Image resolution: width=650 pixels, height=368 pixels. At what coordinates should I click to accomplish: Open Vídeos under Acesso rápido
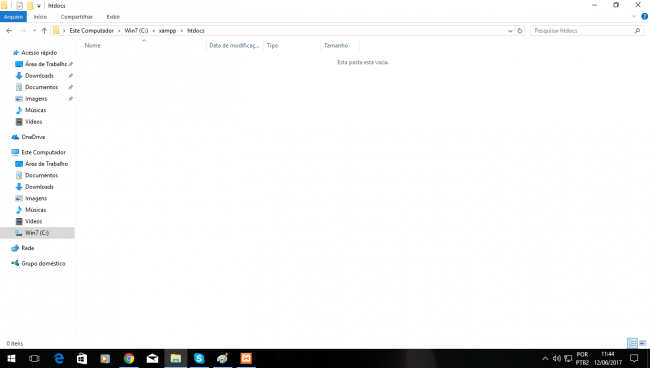33,122
